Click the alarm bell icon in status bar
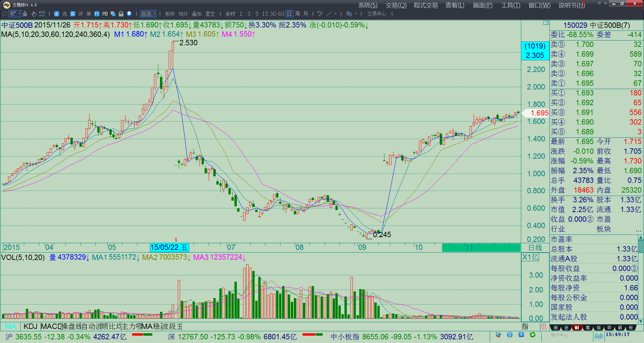This screenshot has width=644, height=343. tap(498, 335)
